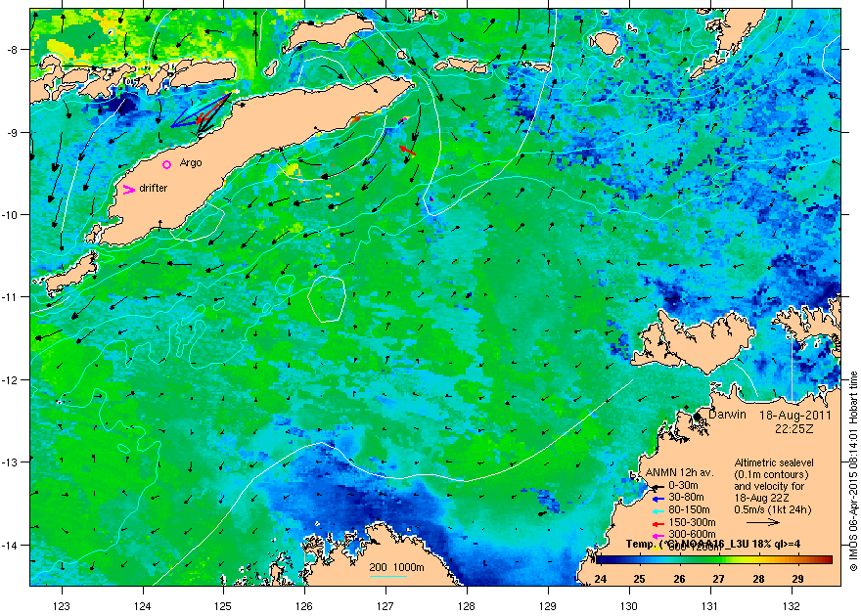Viewport: 861px width, 616px height.
Task: Click longitude axis label 126
Action: click(304, 606)
